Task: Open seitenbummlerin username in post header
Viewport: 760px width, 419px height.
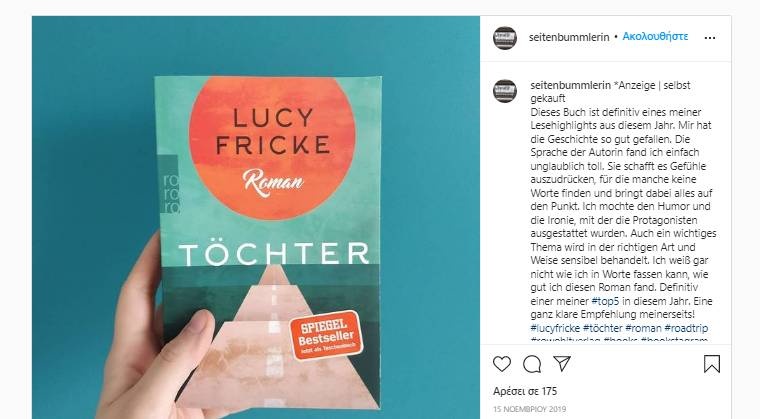Action: (x=569, y=37)
